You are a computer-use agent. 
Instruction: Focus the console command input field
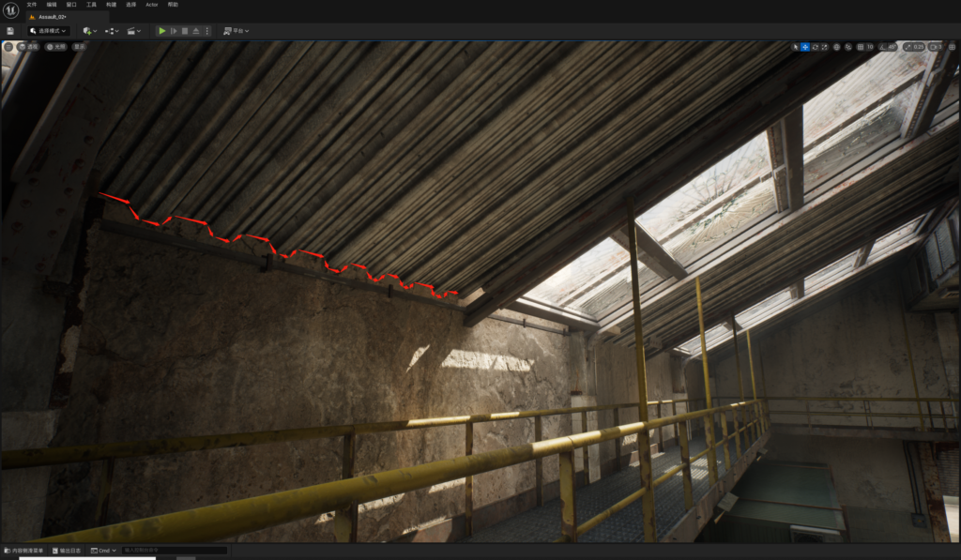(x=174, y=551)
